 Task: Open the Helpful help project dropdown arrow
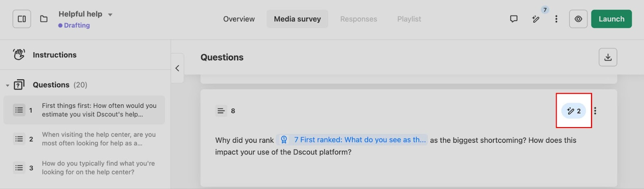(110, 15)
